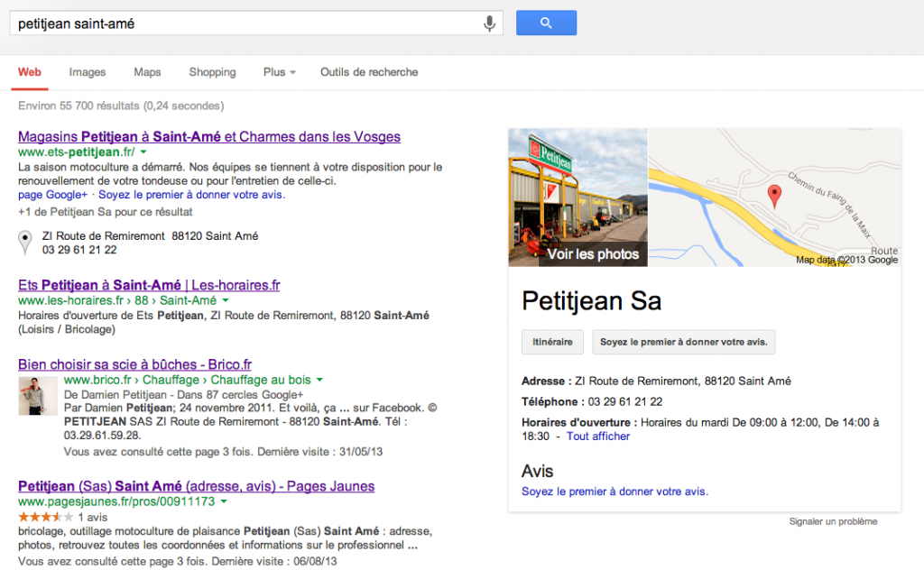The height and width of the screenshot is (579, 924).
Task: Click Signaler un problème
Action: (x=833, y=521)
